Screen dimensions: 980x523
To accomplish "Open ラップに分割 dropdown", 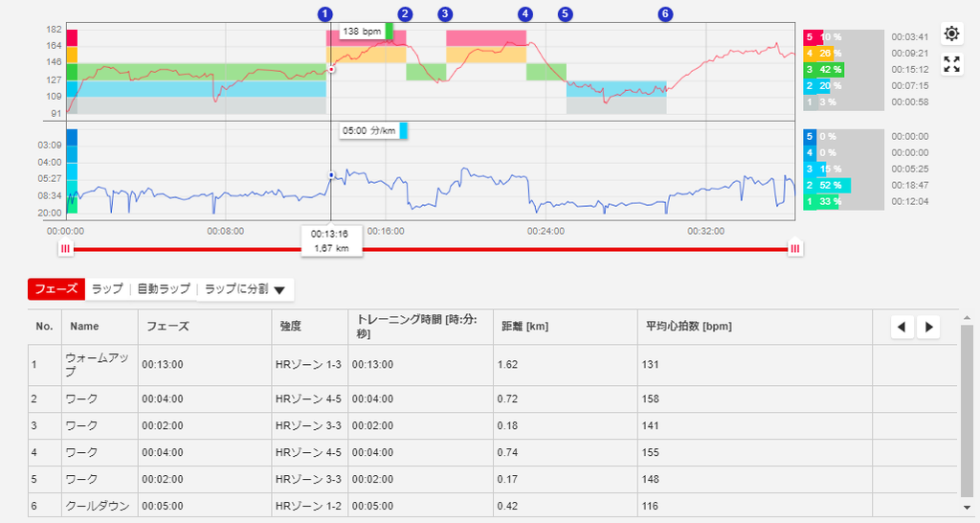I will (x=245, y=289).
